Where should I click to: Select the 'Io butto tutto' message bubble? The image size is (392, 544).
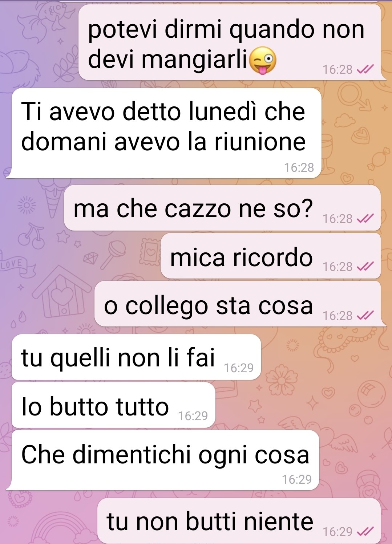pos(113,405)
